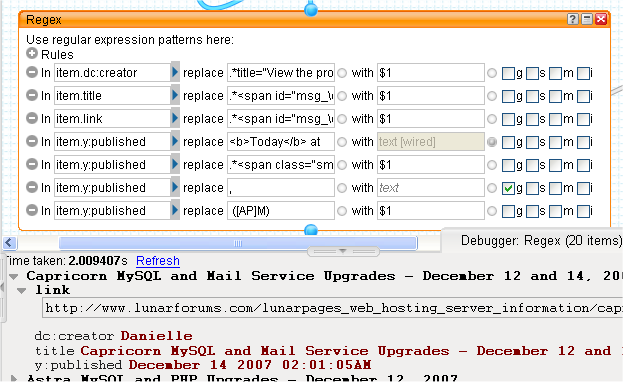Open help for the Regex module
The height and width of the screenshot is (382, 623).
573,19
